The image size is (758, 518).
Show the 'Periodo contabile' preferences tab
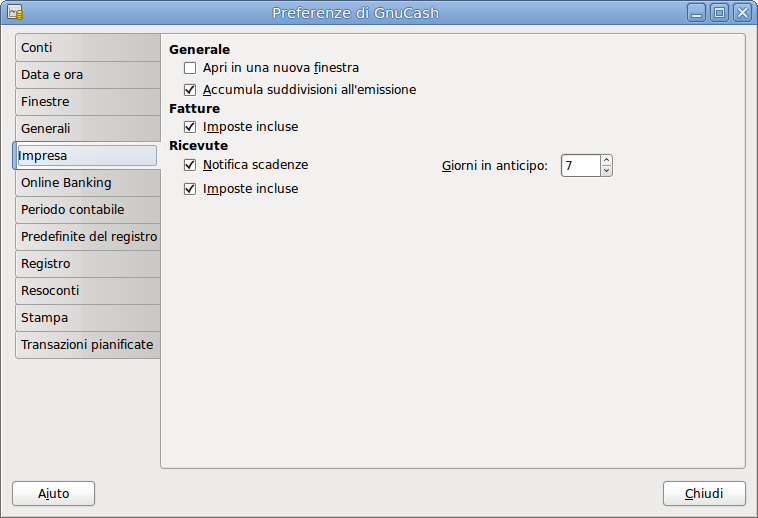pyautogui.click(x=87, y=210)
